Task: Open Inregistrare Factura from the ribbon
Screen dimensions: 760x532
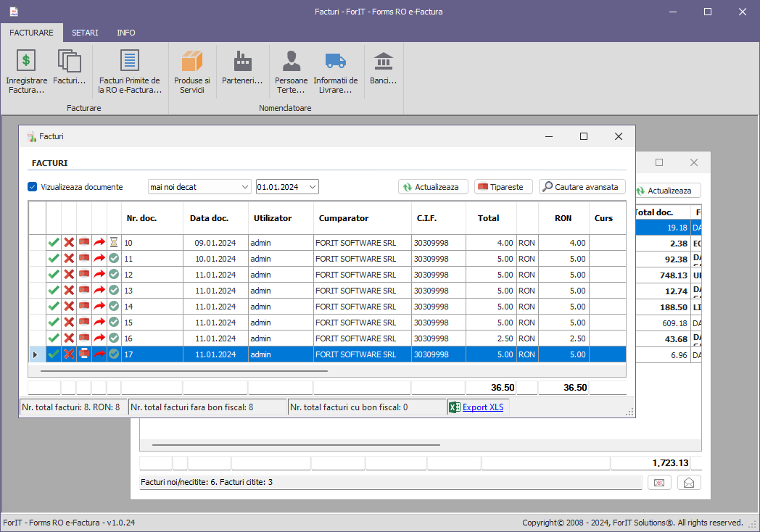Action: [x=26, y=71]
